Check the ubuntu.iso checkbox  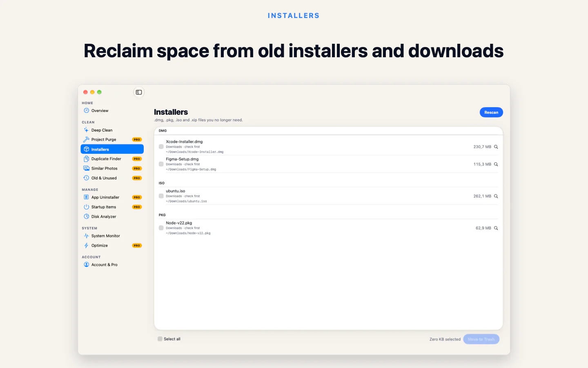[x=161, y=196]
